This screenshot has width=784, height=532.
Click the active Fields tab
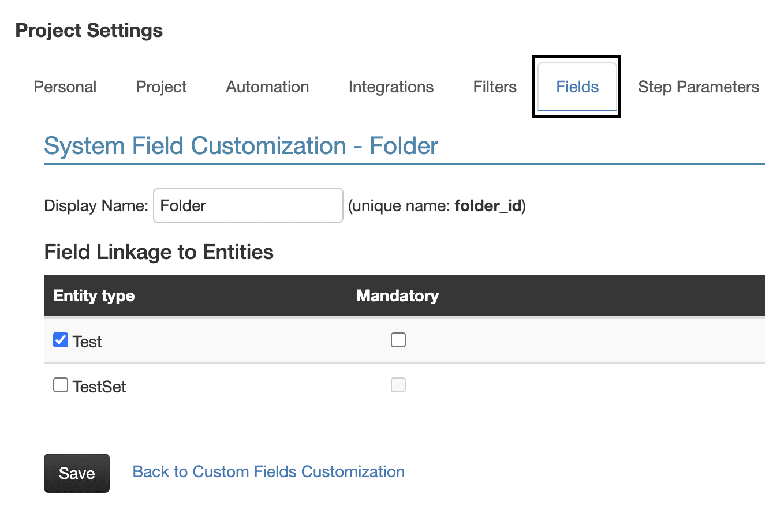[577, 87]
